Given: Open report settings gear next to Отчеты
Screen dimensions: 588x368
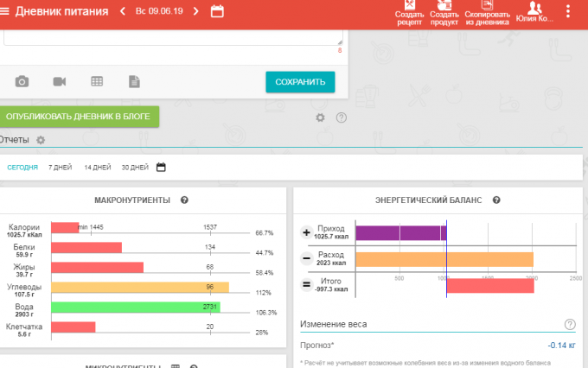Looking at the screenshot, I should tap(40, 140).
